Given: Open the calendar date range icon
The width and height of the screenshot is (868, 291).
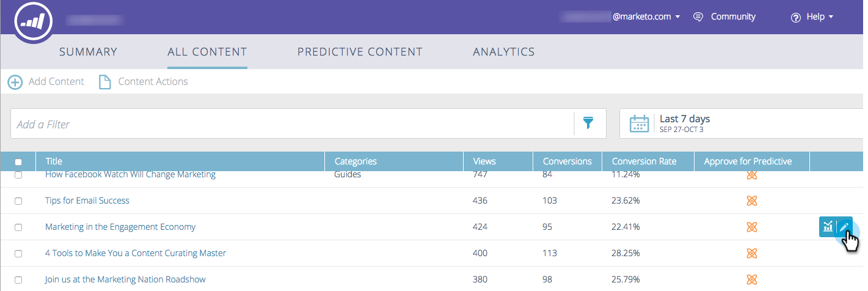Looking at the screenshot, I should [x=639, y=123].
